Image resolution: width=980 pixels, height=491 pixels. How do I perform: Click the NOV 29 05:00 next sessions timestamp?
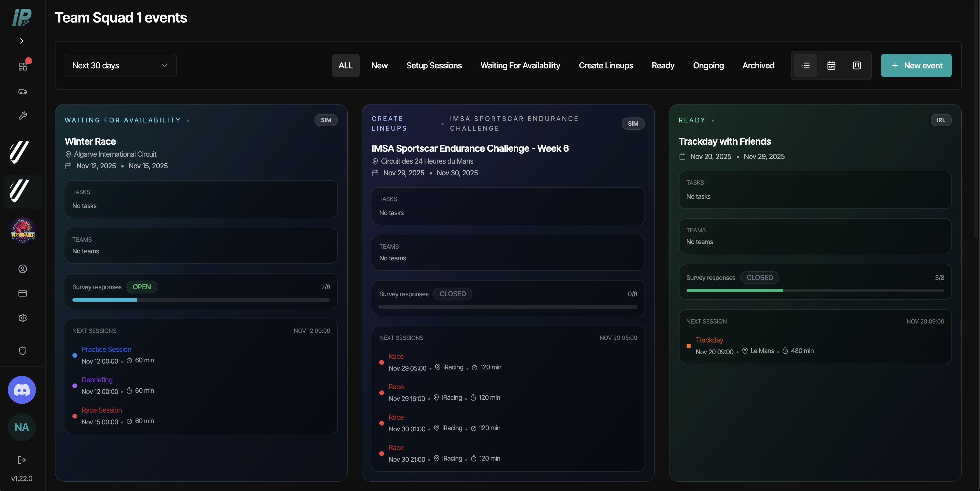[x=618, y=338]
